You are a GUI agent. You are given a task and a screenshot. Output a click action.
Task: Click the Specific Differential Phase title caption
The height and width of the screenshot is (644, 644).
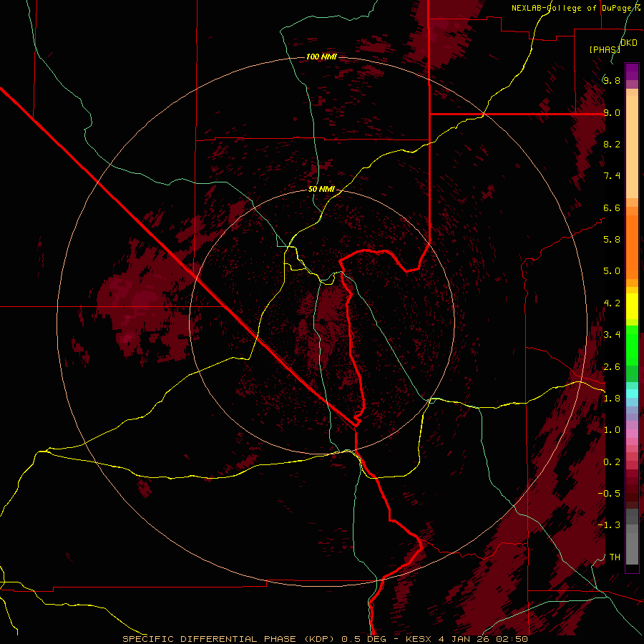325,639
